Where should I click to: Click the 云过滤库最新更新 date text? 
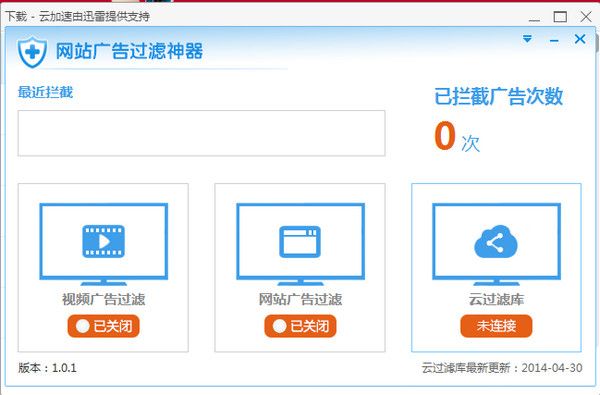(502, 368)
